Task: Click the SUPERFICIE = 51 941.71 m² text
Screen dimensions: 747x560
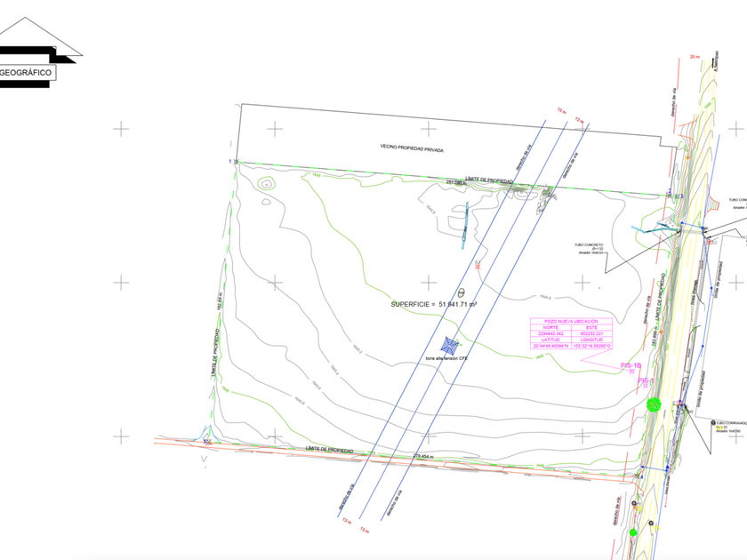Action: pos(434,304)
